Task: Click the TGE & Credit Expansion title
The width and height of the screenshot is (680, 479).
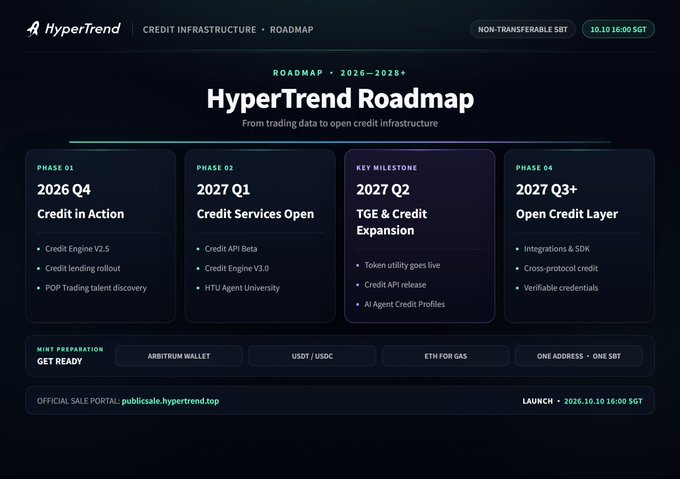Action: click(392, 222)
